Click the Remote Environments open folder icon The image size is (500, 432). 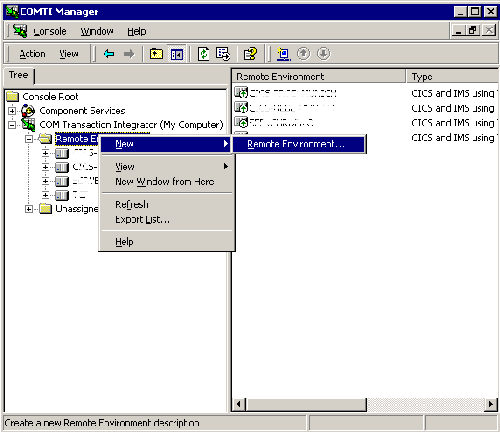click(x=45, y=138)
